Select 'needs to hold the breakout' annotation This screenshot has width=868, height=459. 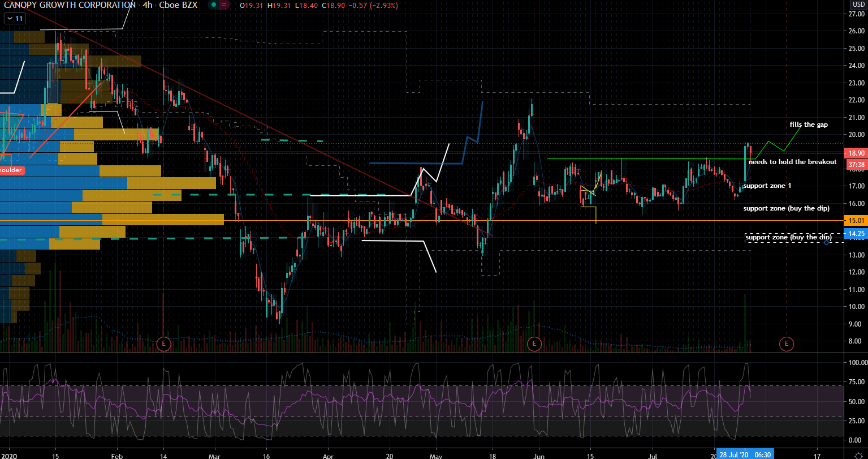coord(792,162)
